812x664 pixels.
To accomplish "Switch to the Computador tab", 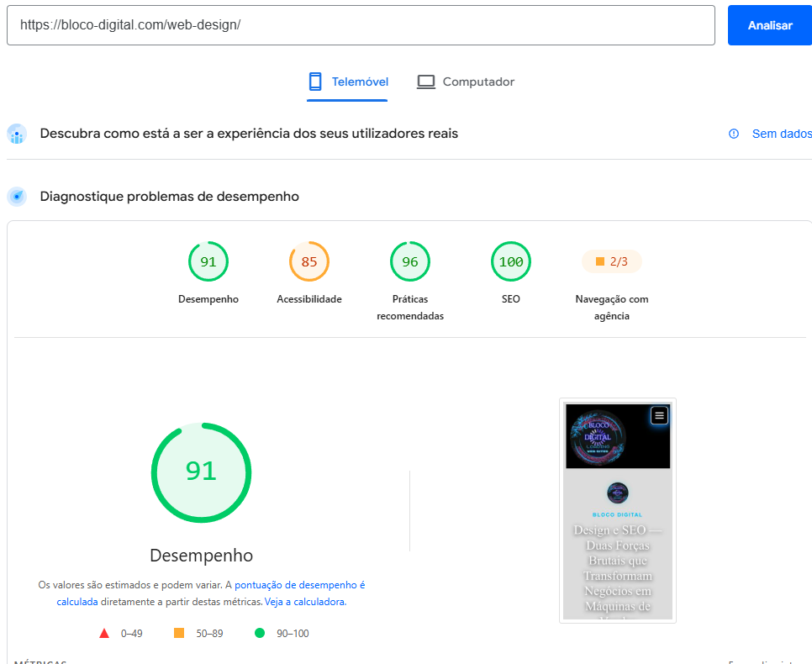I will (466, 82).
